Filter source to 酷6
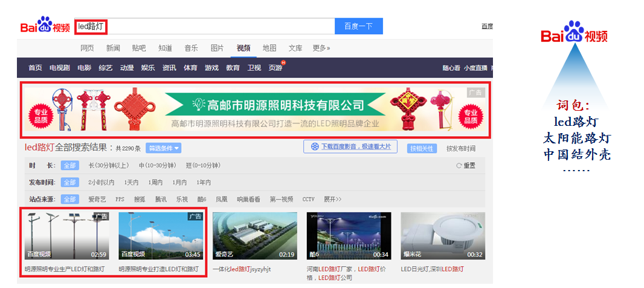 tap(202, 199)
